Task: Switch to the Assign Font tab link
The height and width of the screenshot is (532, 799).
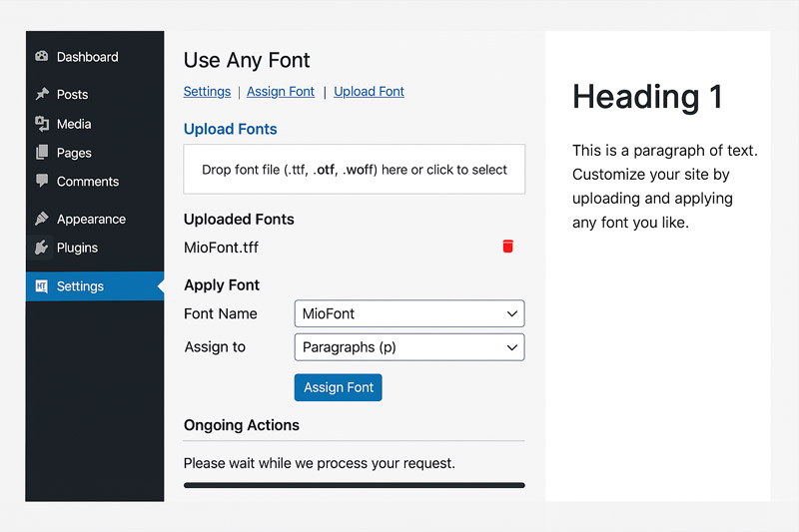Action: coord(281,92)
